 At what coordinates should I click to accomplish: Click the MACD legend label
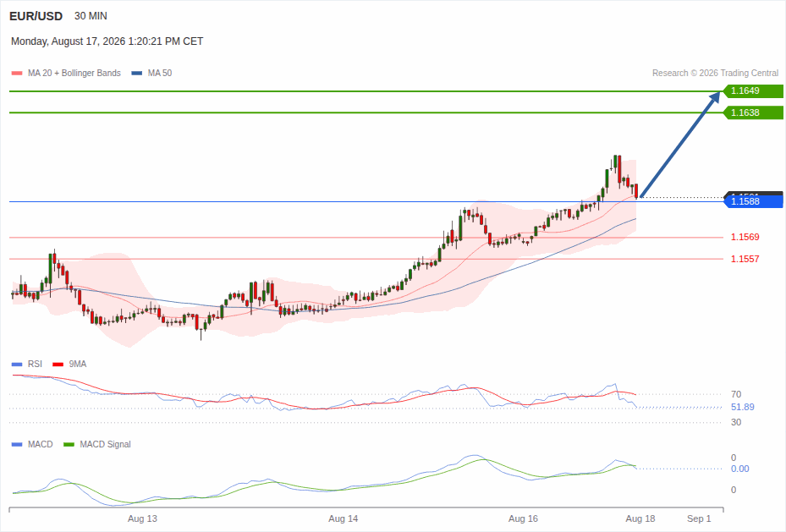coord(41,444)
